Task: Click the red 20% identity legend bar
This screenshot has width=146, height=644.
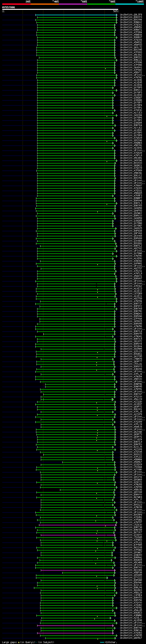Action: tap(16, 4)
